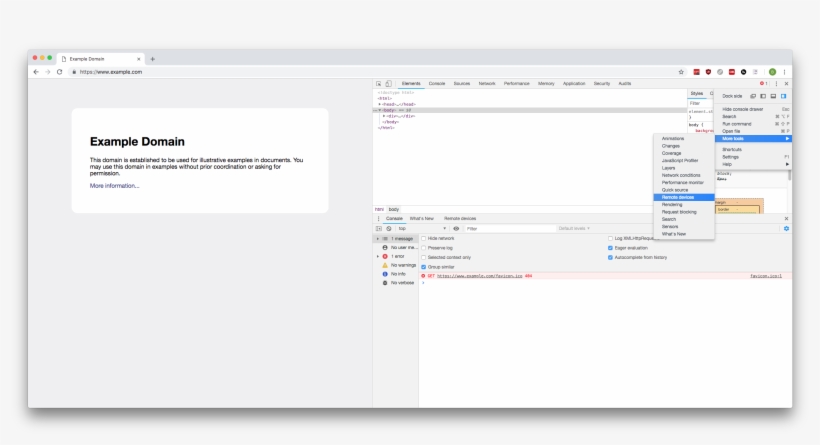The image size is (820, 445).
Task: Toggle the device toolbar icon
Action: [388, 84]
